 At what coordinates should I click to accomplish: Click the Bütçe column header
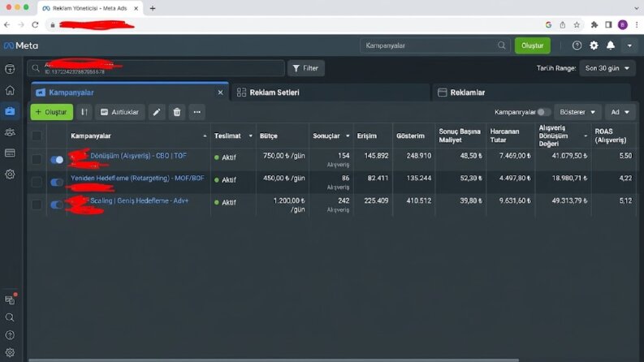269,136
